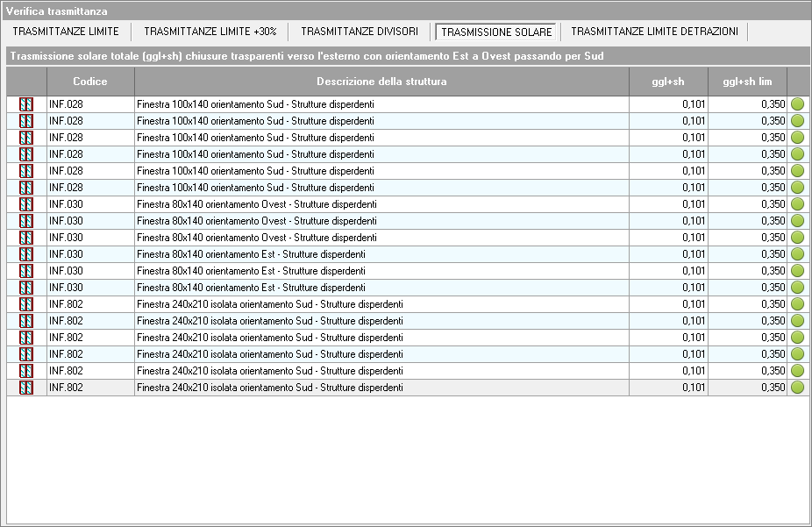Viewport: 812px width, 527px height.
Task: Click the green indicator of the last Est row
Action: [798, 288]
